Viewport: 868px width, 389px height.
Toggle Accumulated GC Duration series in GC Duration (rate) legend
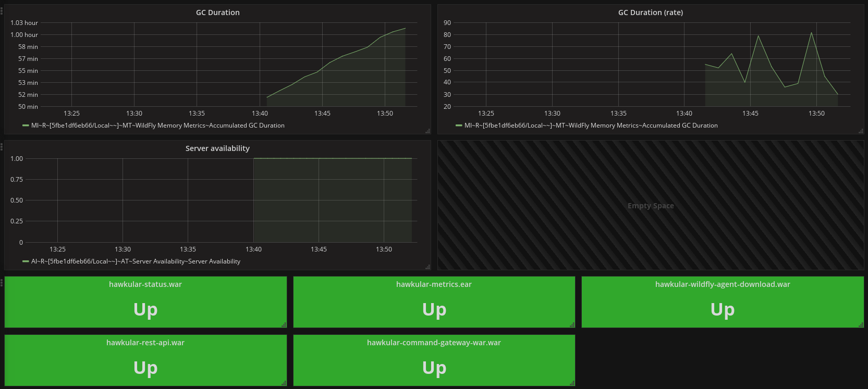coord(591,126)
